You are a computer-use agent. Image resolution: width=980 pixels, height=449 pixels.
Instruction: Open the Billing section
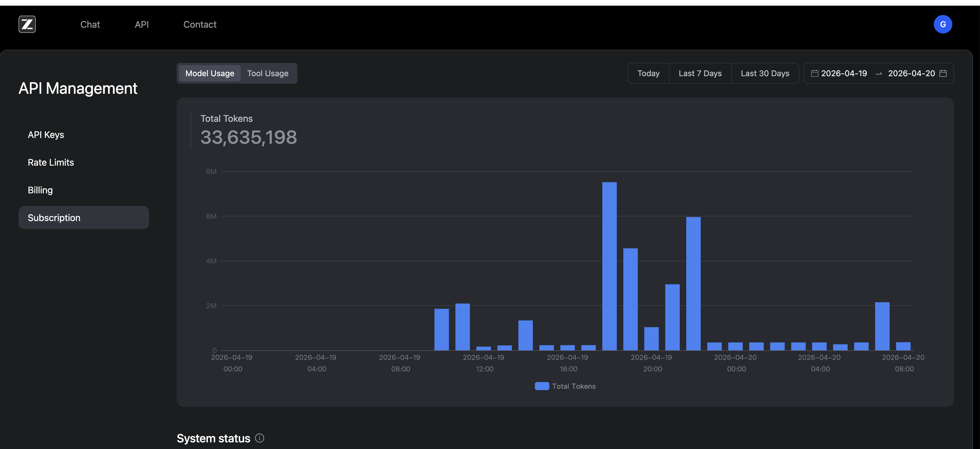[x=40, y=190]
